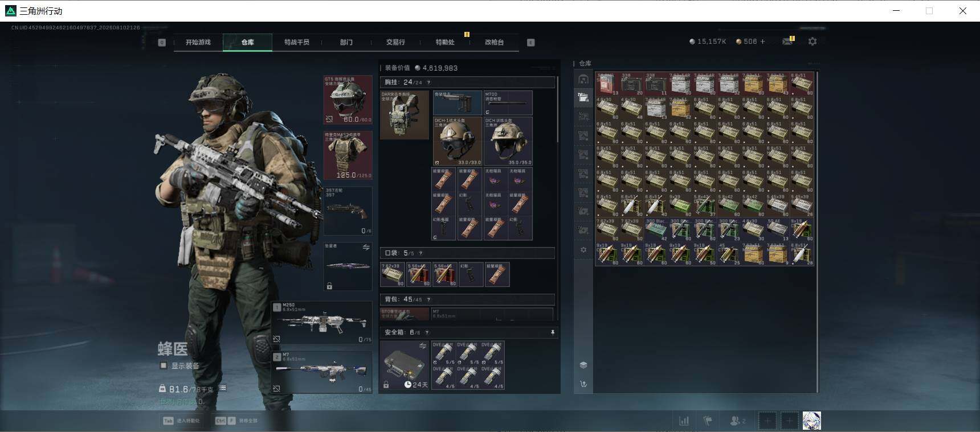
Task: Select the M7 secondary weapon slot
Action: pos(322,372)
